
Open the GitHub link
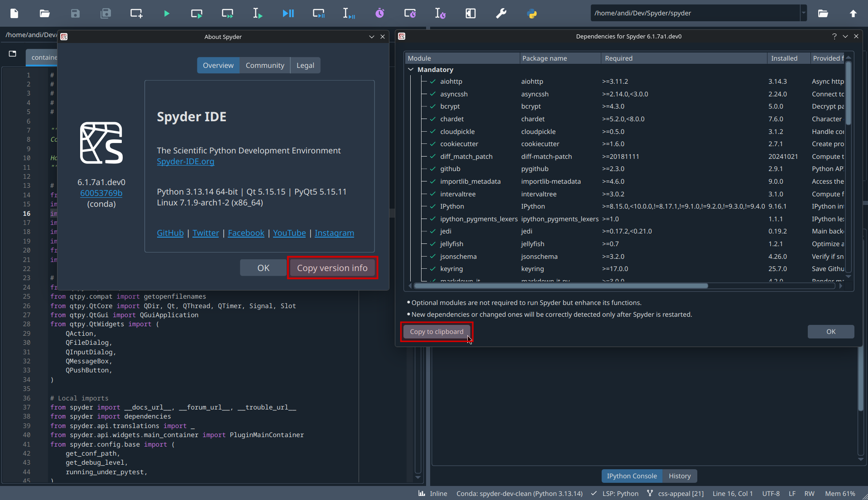pyautogui.click(x=170, y=233)
